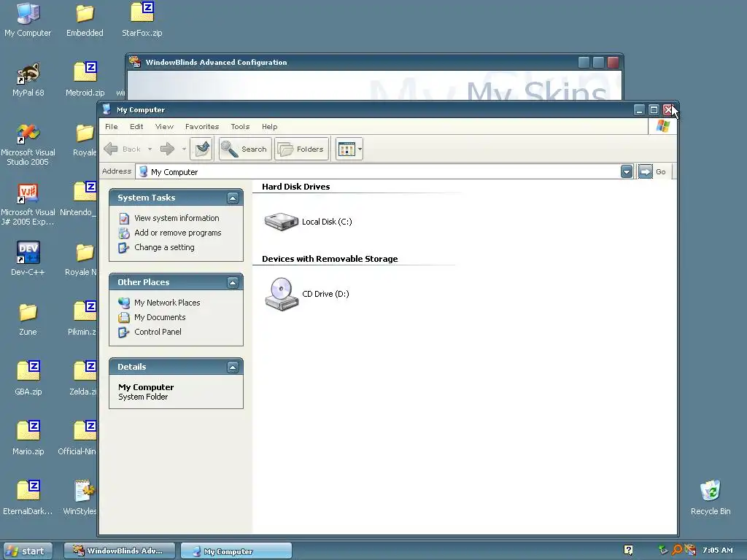Open the Edit menu
Screen dimensions: 747x560
click(136, 127)
